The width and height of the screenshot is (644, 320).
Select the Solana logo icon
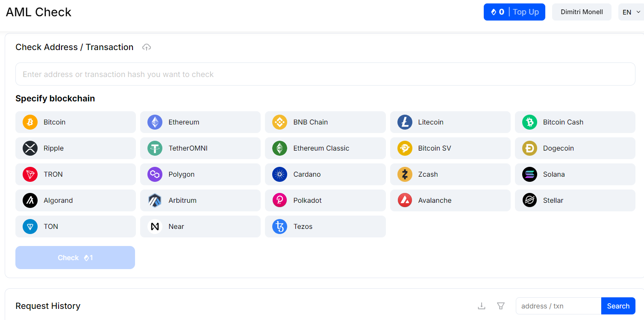tap(529, 175)
